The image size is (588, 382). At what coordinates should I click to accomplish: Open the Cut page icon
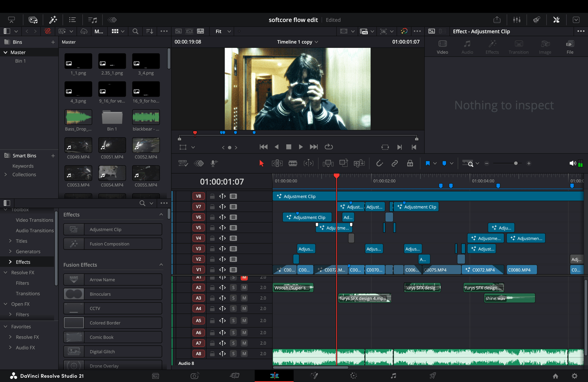pyautogui.click(x=234, y=376)
